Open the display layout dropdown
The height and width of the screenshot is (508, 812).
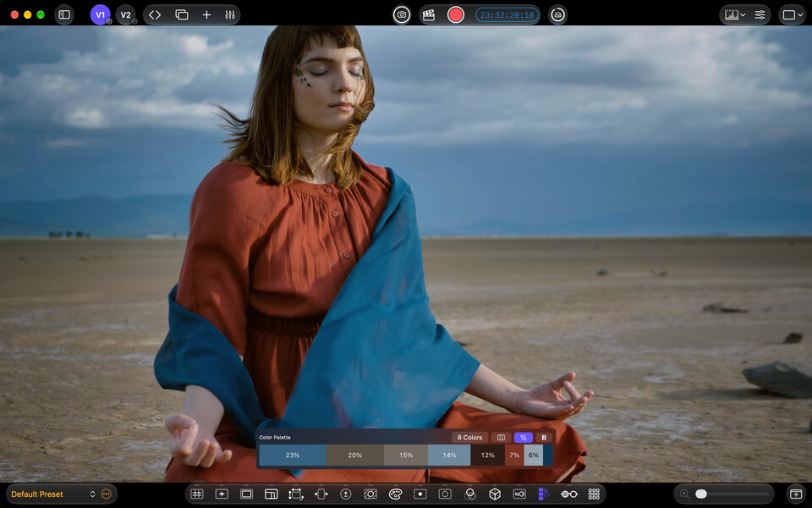tap(792, 15)
